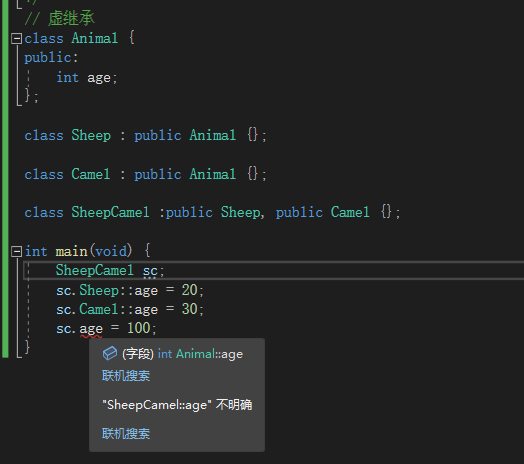Viewport: 524px width, 464px height.
Task: Click class name Sheep in its definition
Action: (x=91, y=136)
